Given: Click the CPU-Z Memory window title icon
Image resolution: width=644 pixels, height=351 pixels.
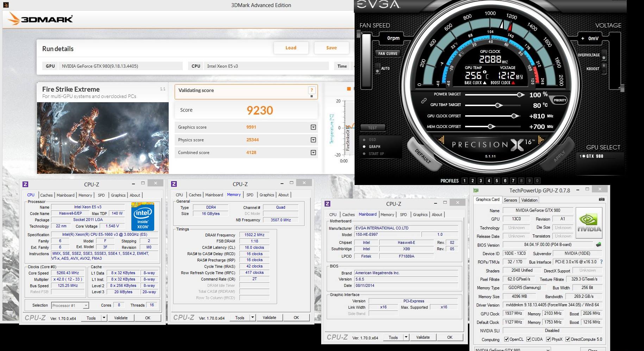Looking at the screenshot, I should (174, 184).
